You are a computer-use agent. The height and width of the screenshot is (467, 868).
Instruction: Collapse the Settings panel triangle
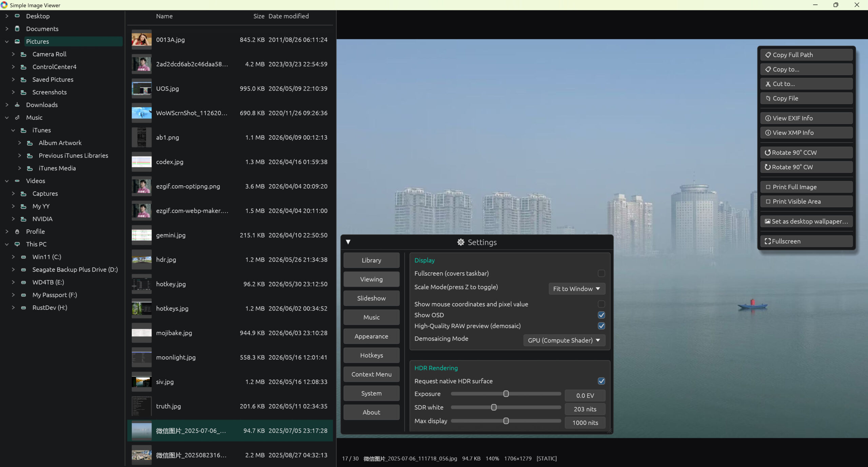348,242
